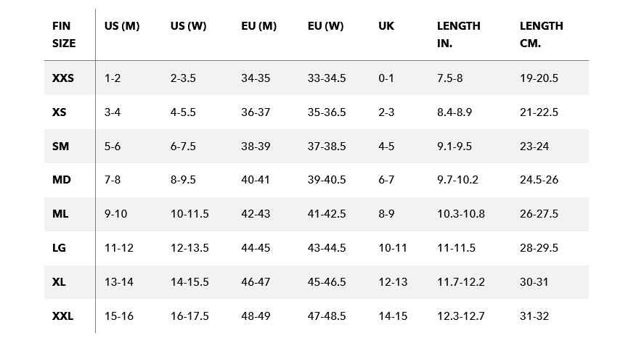Select the XXL fin size row label

[x=63, y=316]
